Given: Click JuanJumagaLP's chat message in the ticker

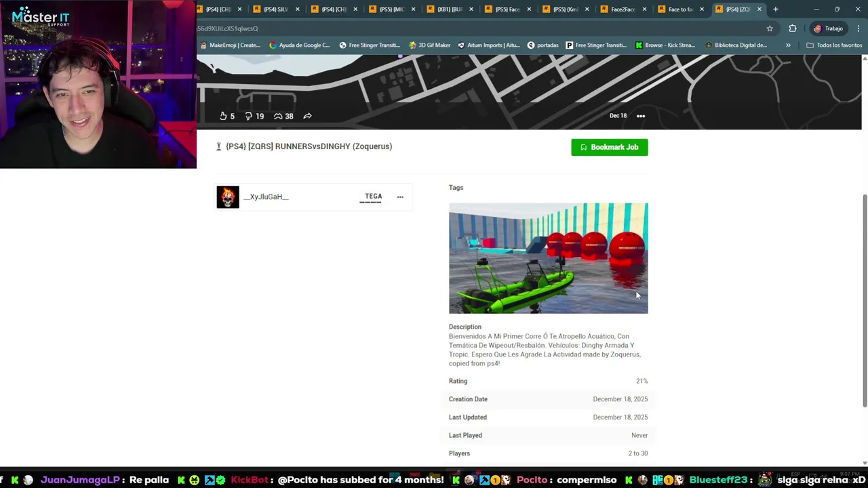Looking at the screenshot, I should pyautogui.click(x=149, y=480).
